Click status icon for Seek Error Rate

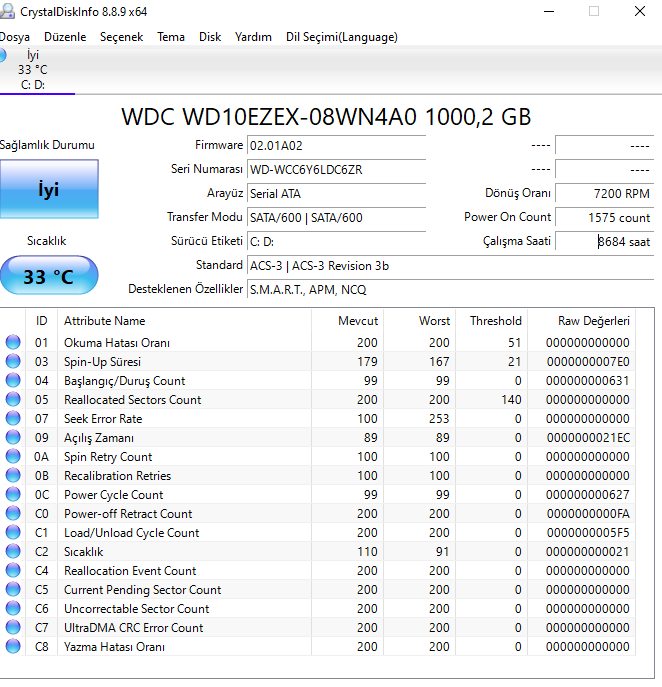tap(13, 418)
